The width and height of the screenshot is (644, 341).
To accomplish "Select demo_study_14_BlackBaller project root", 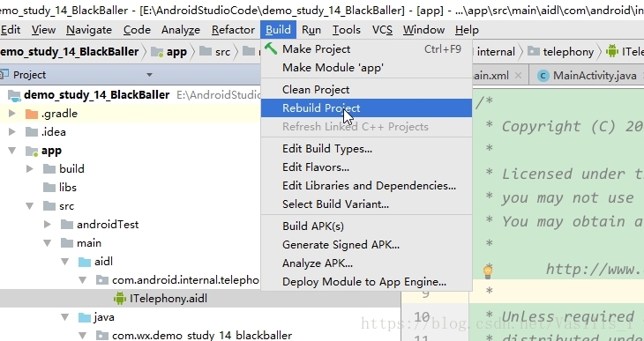I will pos(96,95).
